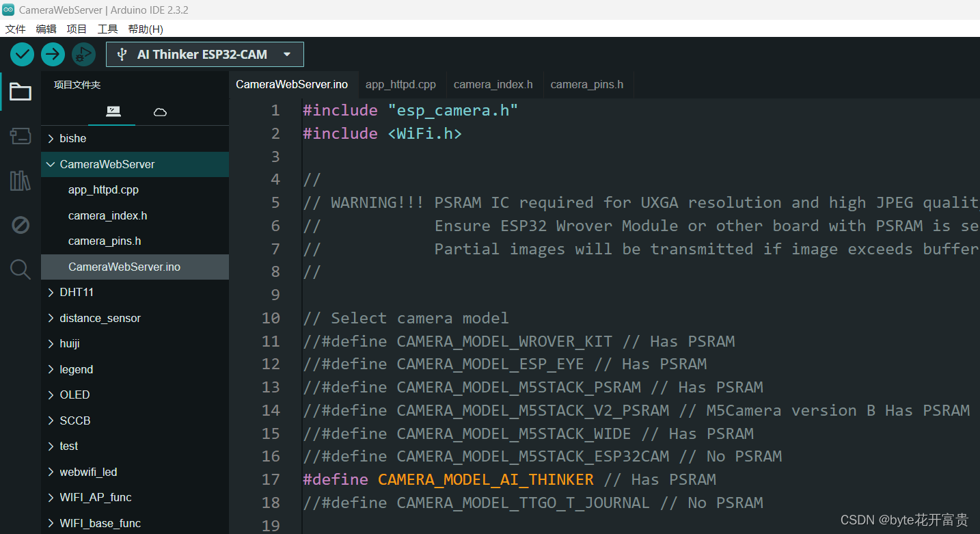
Task: Click the '// Select camera model' comment
Action: (406, 318)
